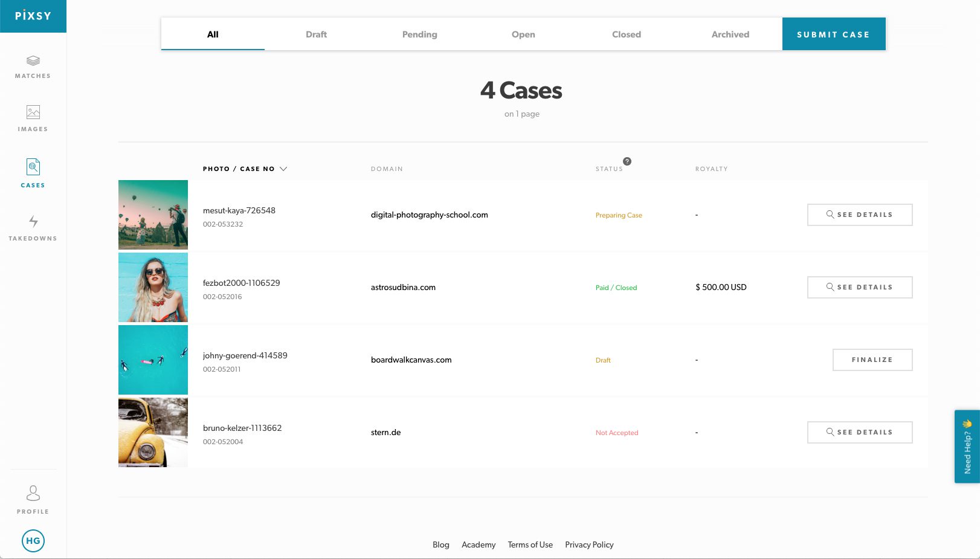980x559 pixels.
Task: Open the Matches section icon
Action: coord(33,61)
